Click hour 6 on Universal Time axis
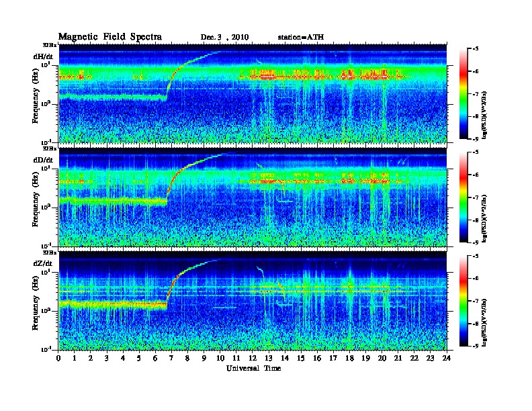 coord(156,358)
